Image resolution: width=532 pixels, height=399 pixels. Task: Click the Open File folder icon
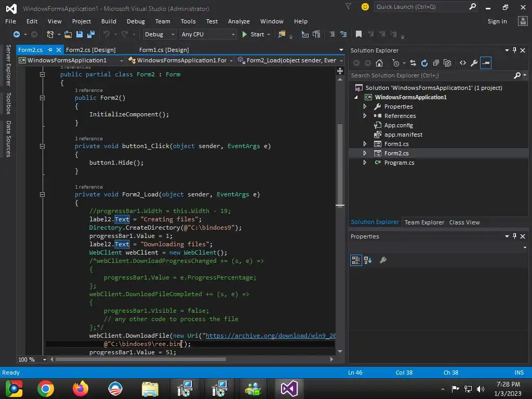coord(68,34)
